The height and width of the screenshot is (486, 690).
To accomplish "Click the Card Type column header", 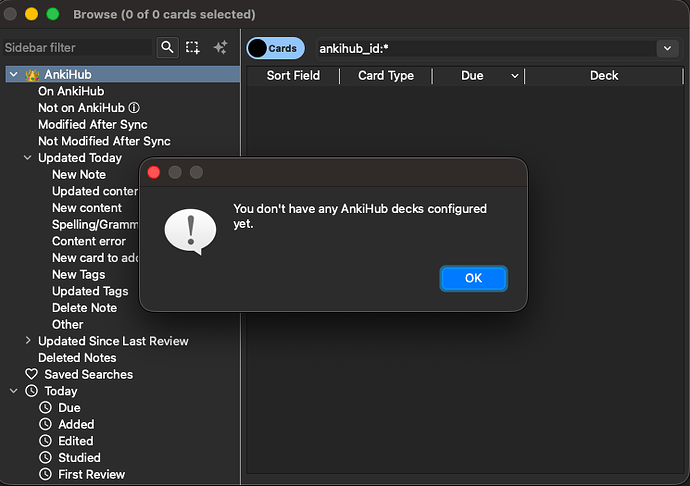I will coord(386,76).
